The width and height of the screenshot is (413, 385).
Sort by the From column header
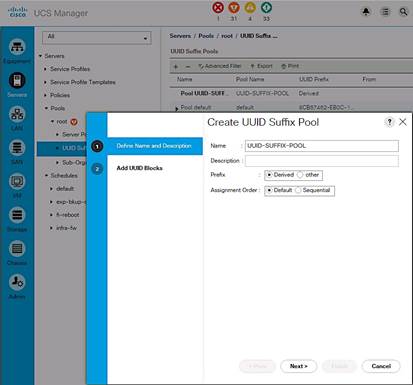tap(369, 79)
